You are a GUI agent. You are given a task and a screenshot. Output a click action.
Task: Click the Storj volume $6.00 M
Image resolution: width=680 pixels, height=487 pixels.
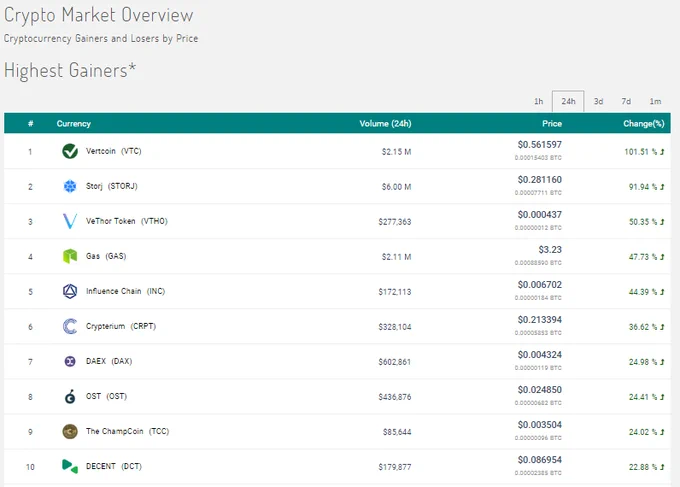396,187
